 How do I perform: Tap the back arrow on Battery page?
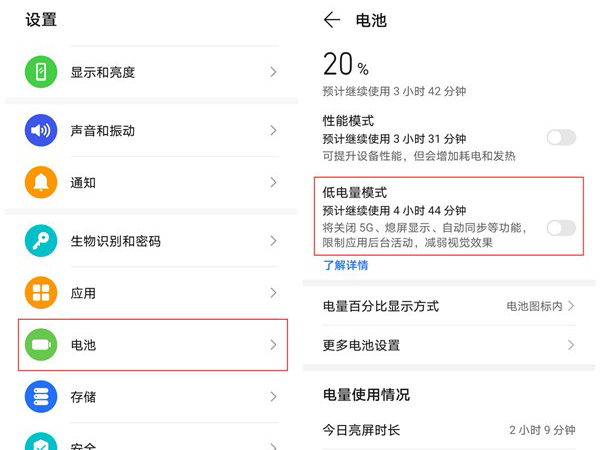pyautogui.click(x=332, y=20)
